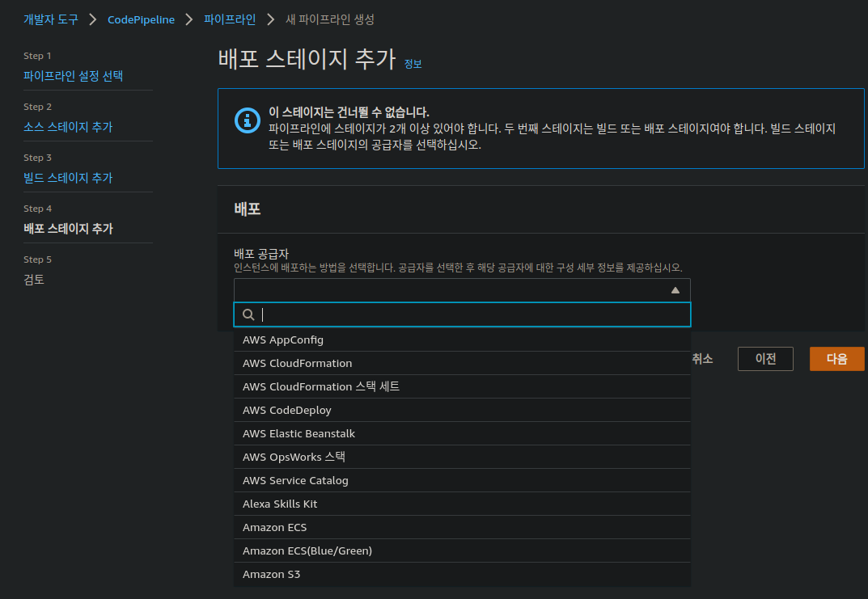Click the search magnifier icon in dropdown
The width and height of the screenshot is (868, 599).
pos(248,314)
